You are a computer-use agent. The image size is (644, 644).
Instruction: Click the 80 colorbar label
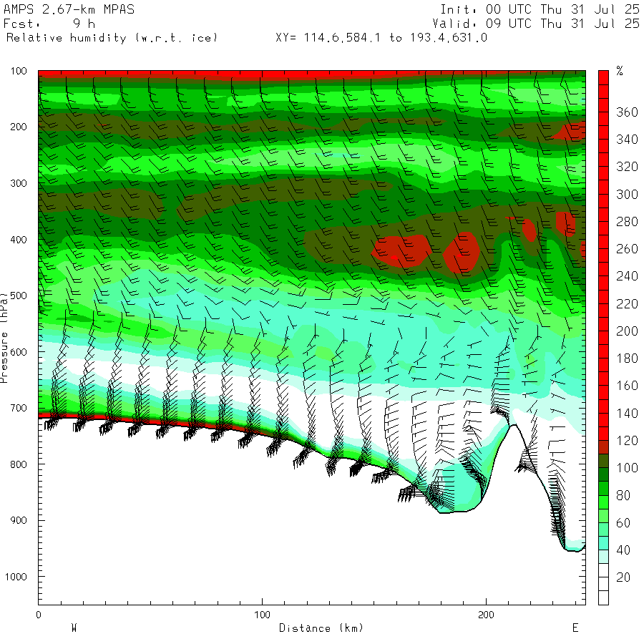coord(623,495)
